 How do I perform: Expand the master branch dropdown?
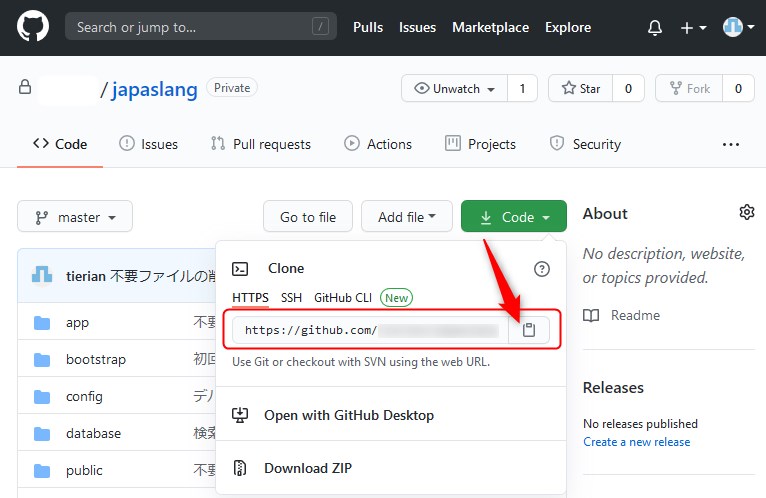click(x=75, y=217)
